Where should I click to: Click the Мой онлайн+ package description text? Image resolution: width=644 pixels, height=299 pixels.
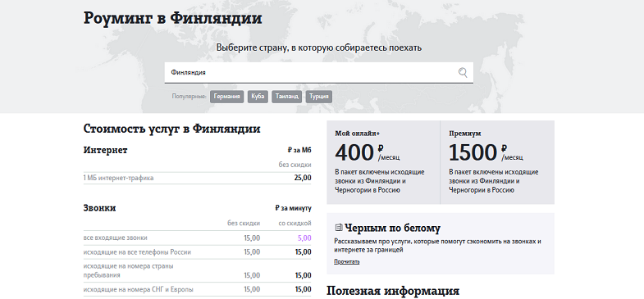[x=380, y=181]
